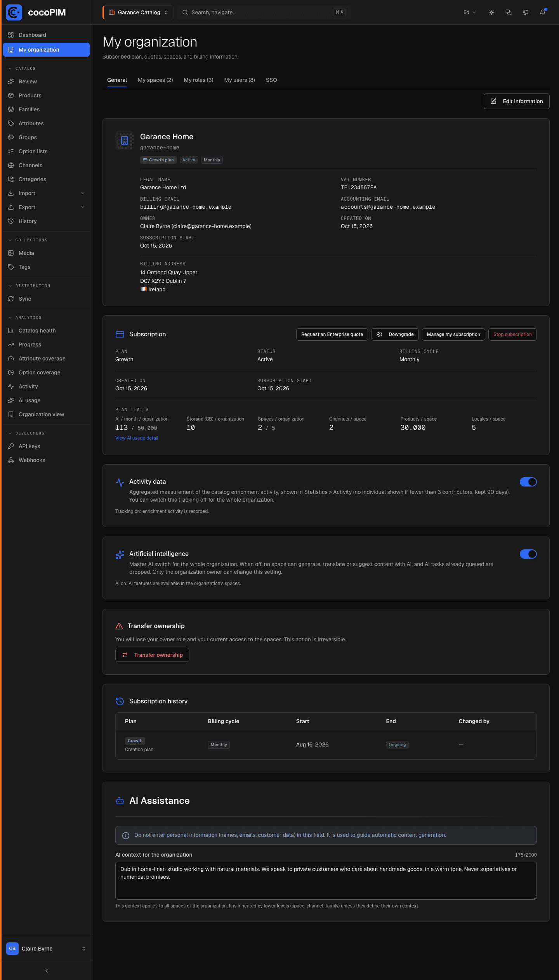Screen dimensions: 559x980
Task: Open the Dashboard icon in sidebar
Action: 11,35
